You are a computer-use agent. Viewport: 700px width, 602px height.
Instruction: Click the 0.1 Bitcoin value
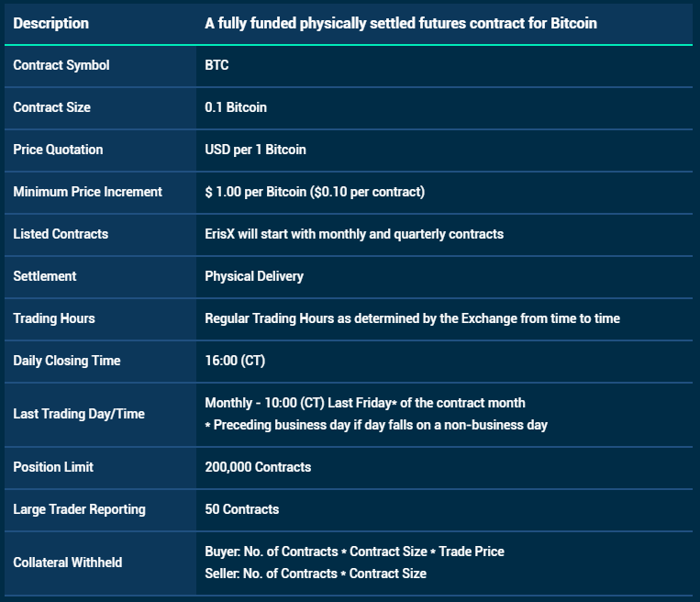(236, 107)
